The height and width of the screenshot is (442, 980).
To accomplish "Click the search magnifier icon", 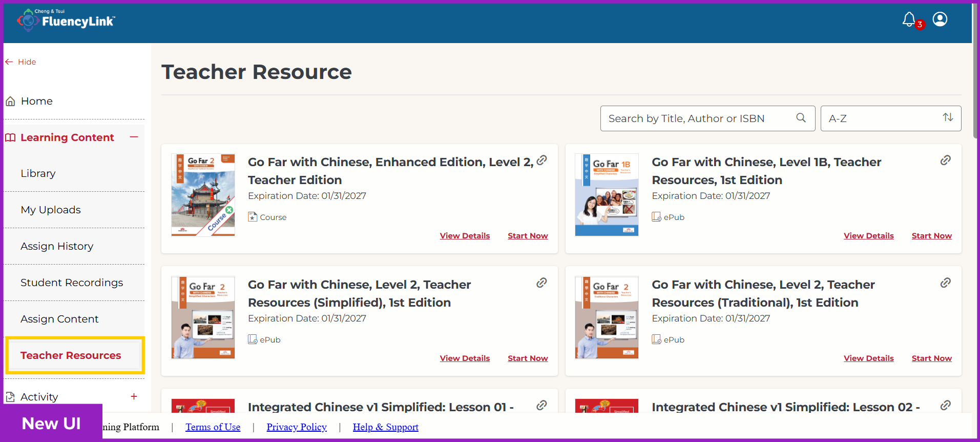I will coord(801,118).
